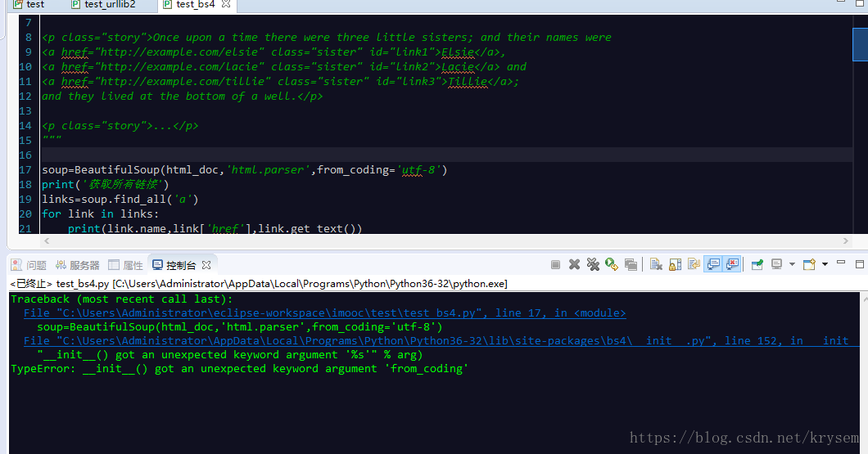
Task: Click on 'soup=BeautifulSoup' code at line 17
Action: (100, 170)
